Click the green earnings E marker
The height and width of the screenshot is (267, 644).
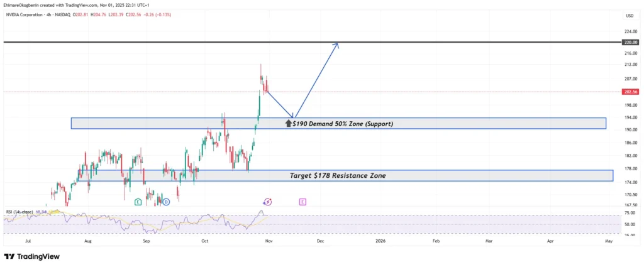tap(138, 202)
